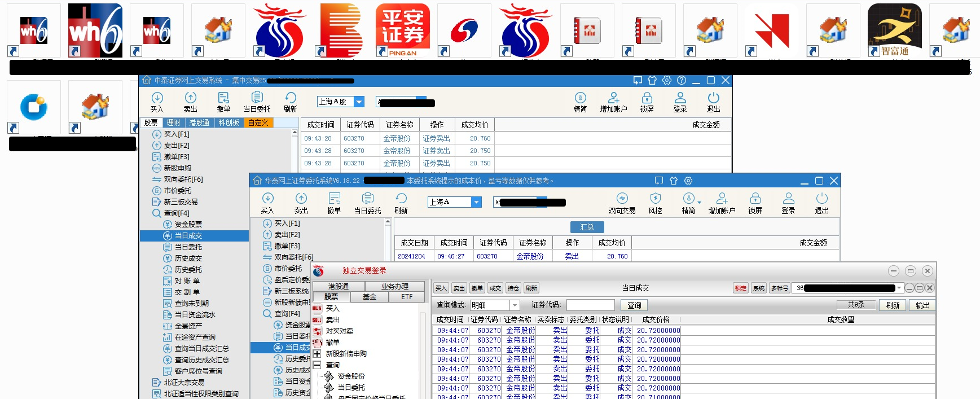This screenshot has height=399, width=980.
Task: Click the 输出 export button
Action: (x=922, y=305)
